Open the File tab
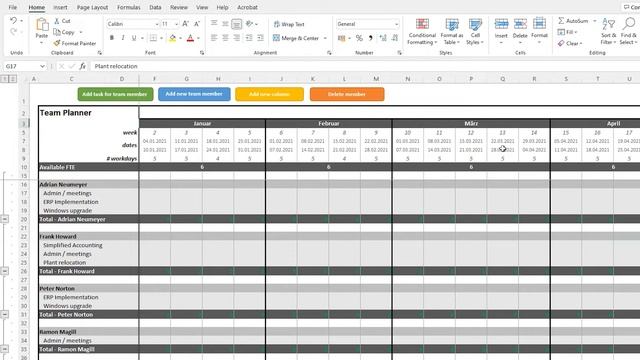This screenshot has width=640, height=360. click(13, 7)
